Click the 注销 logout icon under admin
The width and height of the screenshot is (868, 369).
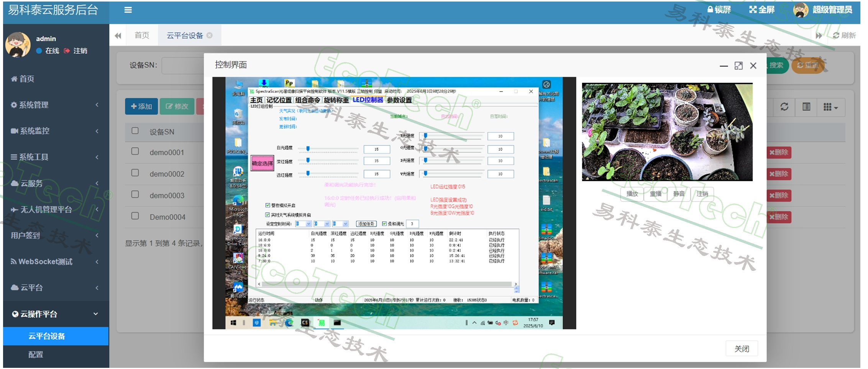tap(67, 51)
